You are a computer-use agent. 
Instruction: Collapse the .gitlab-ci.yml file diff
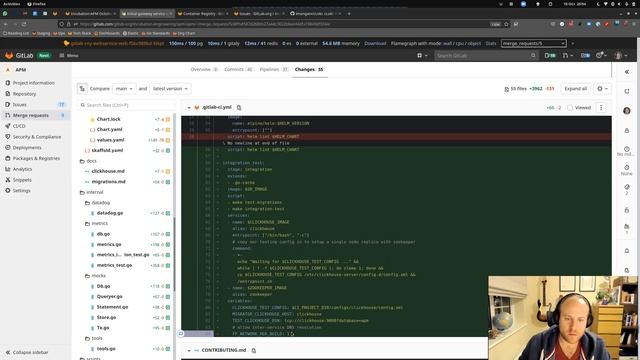[189, 108]
